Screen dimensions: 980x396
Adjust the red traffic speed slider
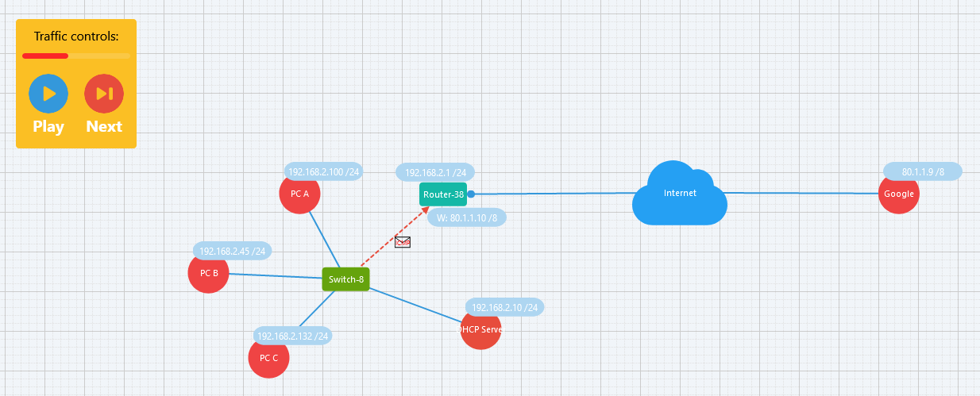76,56
